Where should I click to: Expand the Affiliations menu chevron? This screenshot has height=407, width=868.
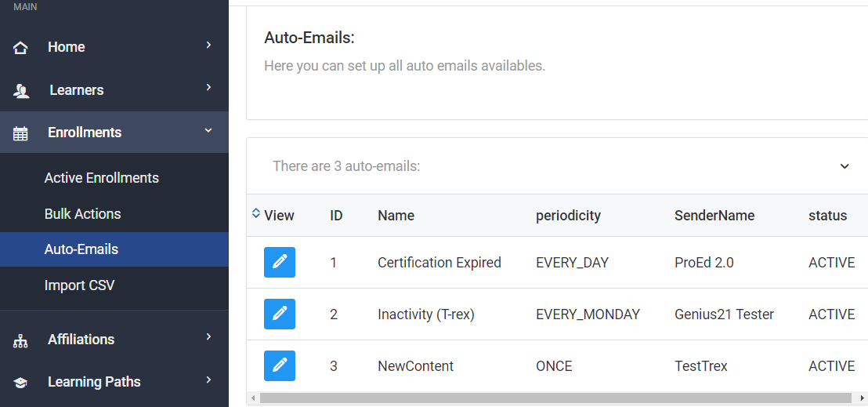(x=208, y=337)
